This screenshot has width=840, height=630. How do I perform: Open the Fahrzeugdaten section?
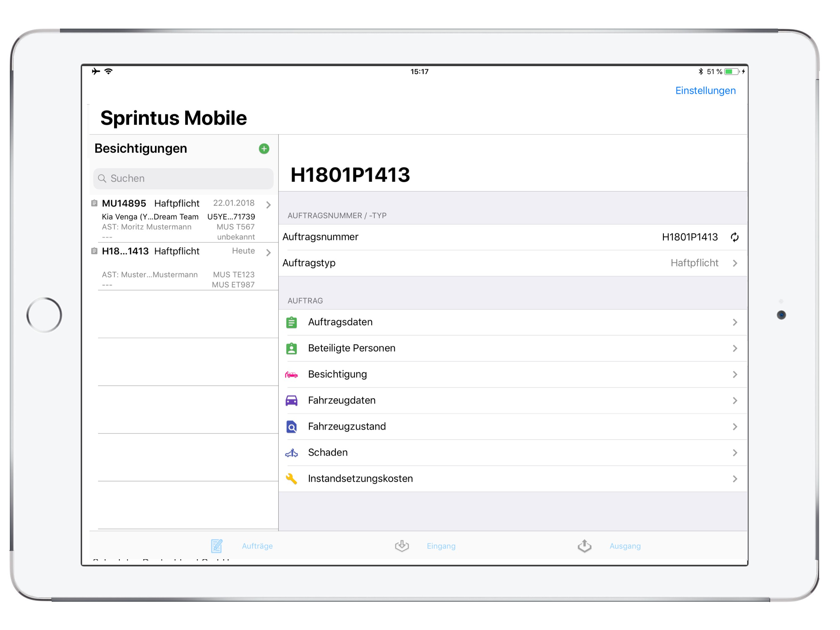[x=513, y=401]
